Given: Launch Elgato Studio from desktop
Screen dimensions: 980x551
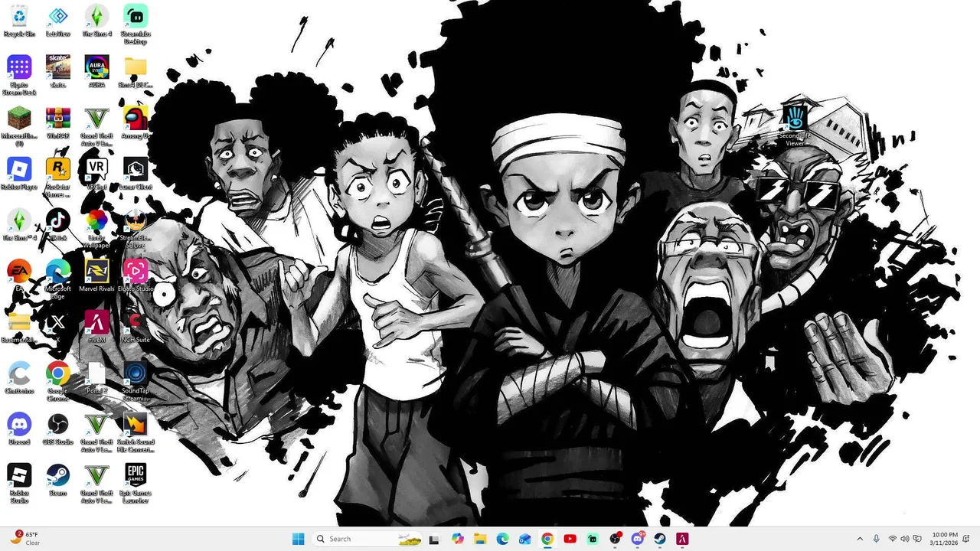Looking at the screenshot, I should click(136, 275).
